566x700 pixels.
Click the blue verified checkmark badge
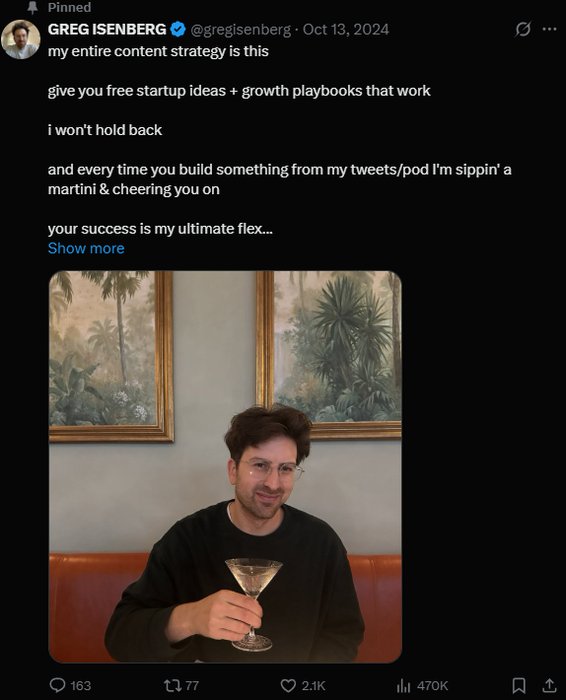coord(178,29)
